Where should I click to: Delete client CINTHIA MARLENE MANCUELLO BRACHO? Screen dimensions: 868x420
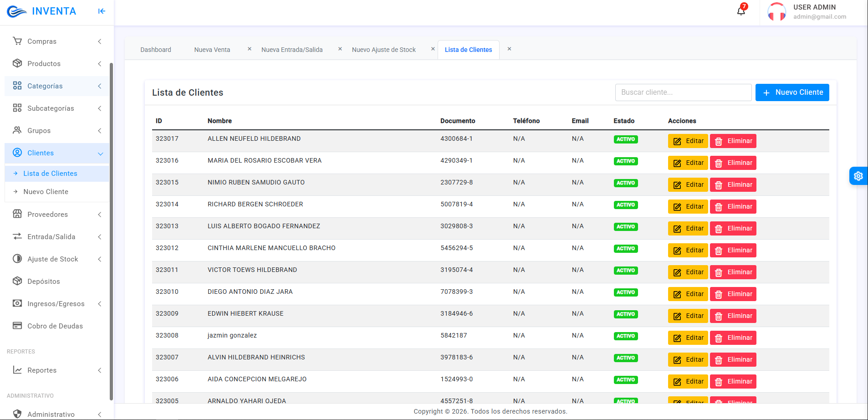pos(733,250)
